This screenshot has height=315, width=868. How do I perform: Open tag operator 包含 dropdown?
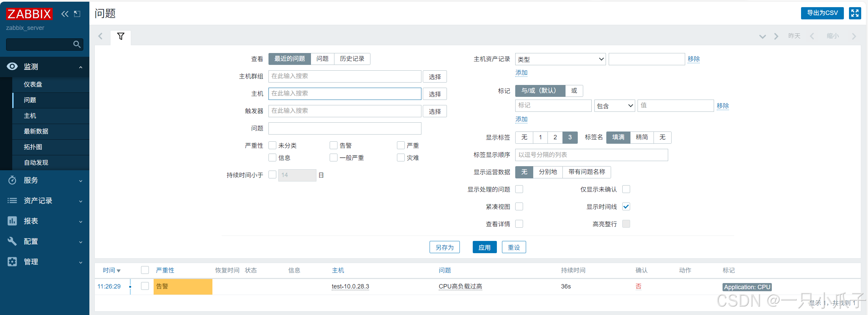click(x=614, y=106)
